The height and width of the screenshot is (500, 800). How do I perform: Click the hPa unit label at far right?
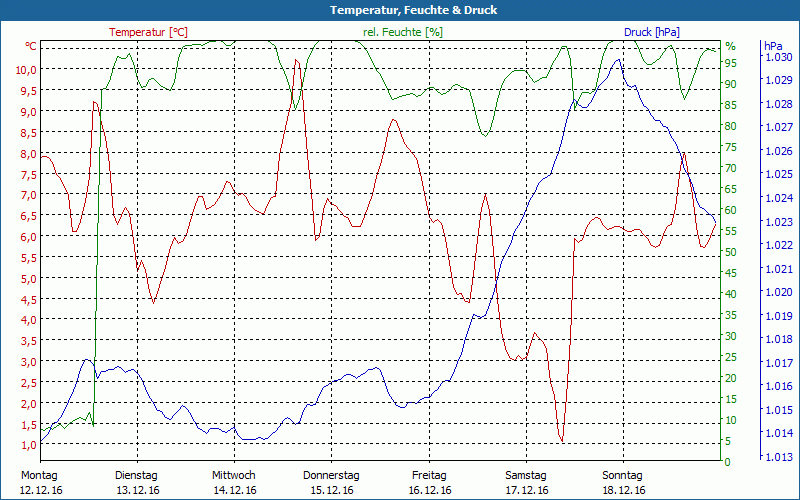point(773,46)
